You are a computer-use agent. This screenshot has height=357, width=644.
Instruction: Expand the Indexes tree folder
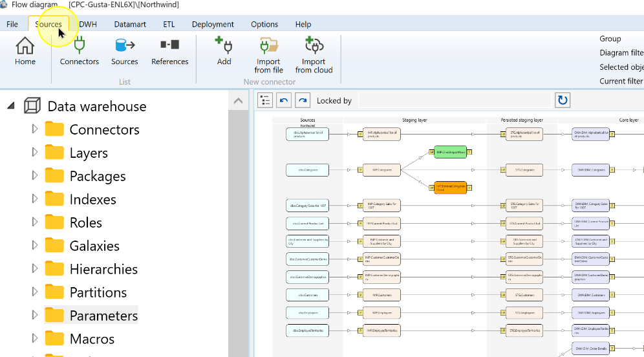pyautogui.click(x=34, y=199)
